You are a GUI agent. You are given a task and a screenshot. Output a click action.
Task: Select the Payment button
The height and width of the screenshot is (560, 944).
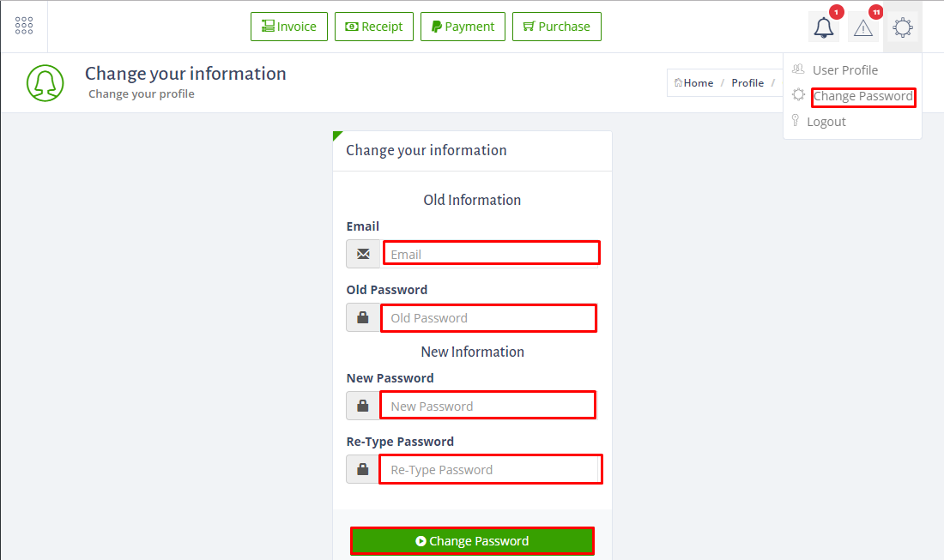(463, 27)
